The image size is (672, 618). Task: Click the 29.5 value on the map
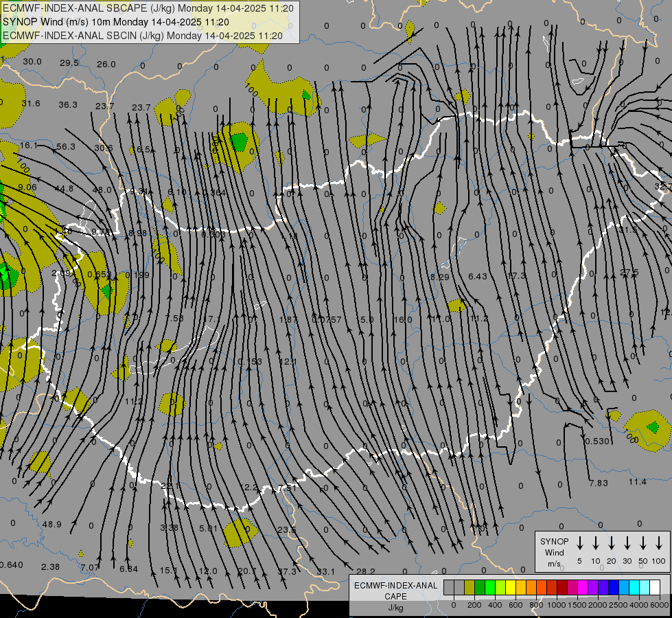pos(69,63)
